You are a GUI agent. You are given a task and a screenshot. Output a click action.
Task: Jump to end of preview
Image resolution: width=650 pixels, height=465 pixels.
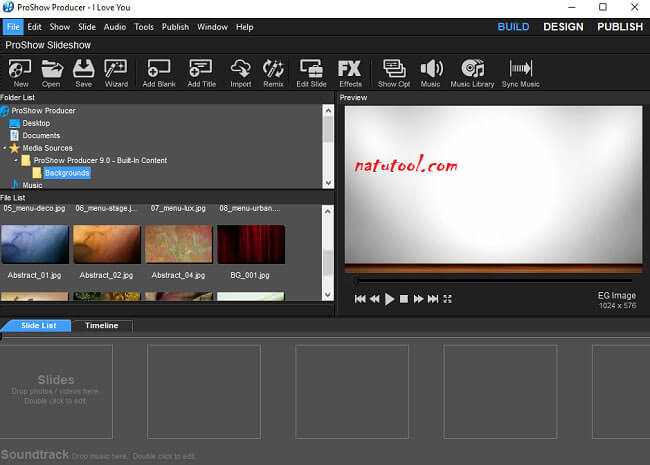coord(433,299)
